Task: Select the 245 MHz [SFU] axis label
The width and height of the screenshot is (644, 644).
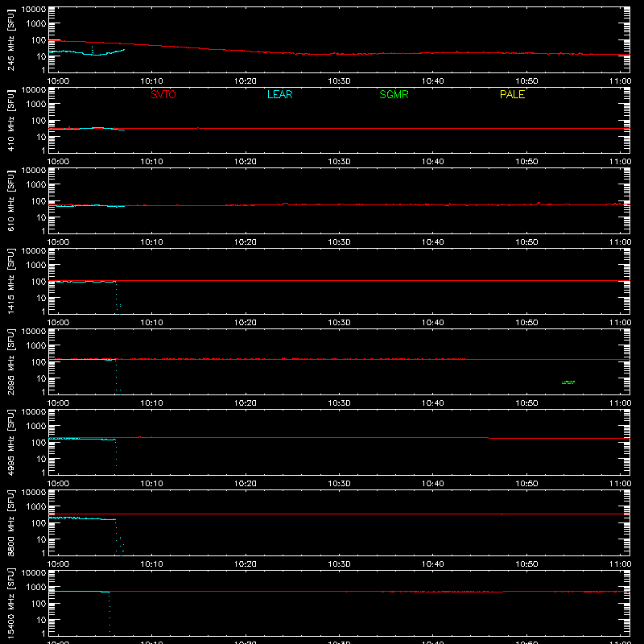Action: point(10,39)
